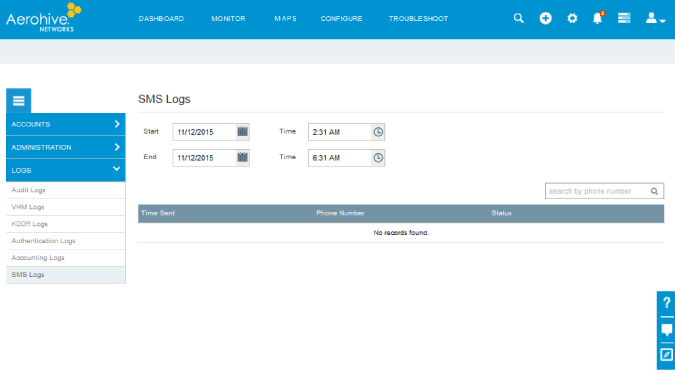Select the Troubleshoot tab

[x=418, y=19]
